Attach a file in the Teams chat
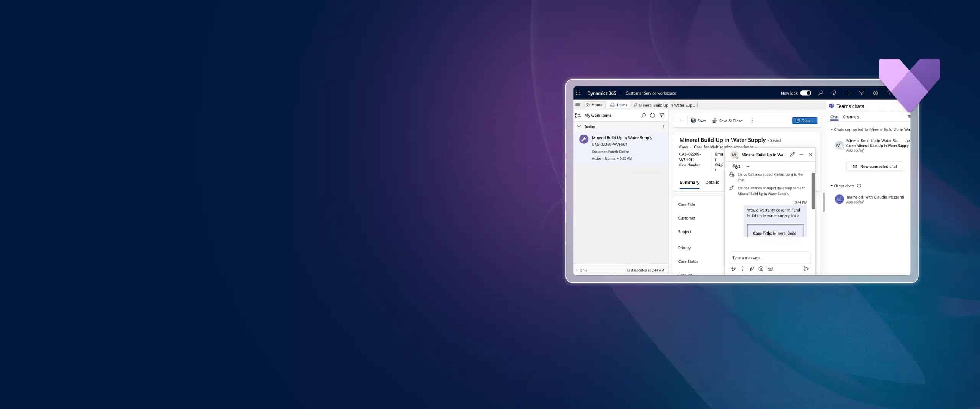Viewport: 980px width, 409px height. pyautogui.click(x=751, y=269)
